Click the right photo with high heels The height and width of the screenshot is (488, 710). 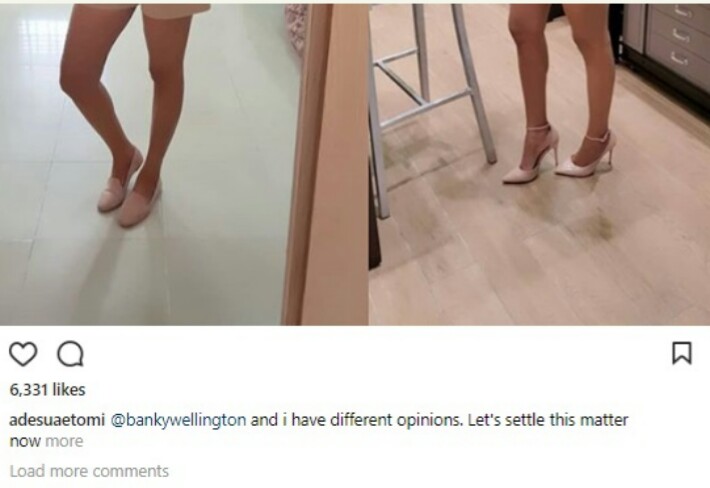pos(539,163)
